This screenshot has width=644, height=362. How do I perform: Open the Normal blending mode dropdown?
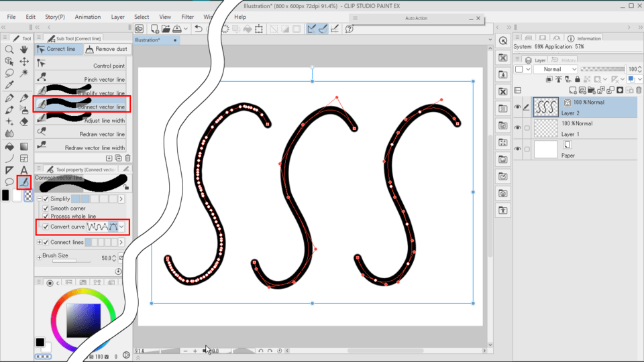(x=556, y=69)
